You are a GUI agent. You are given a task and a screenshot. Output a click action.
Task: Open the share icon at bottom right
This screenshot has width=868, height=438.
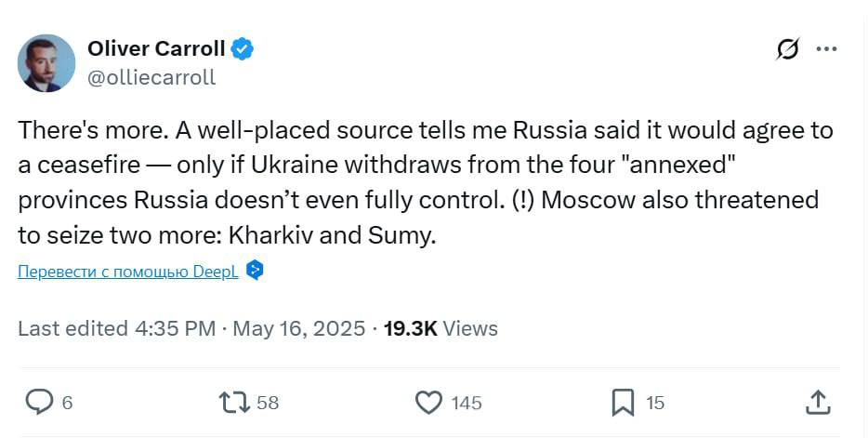817,402
